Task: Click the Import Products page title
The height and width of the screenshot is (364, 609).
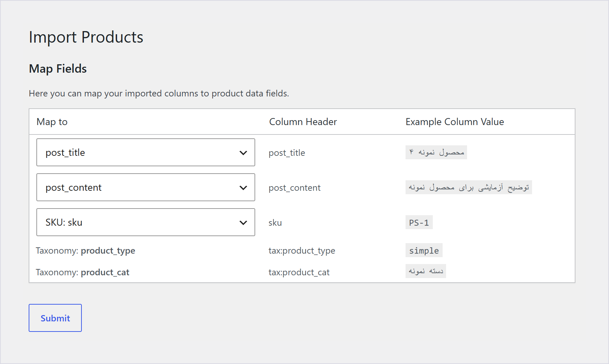Action: point(86,37)
